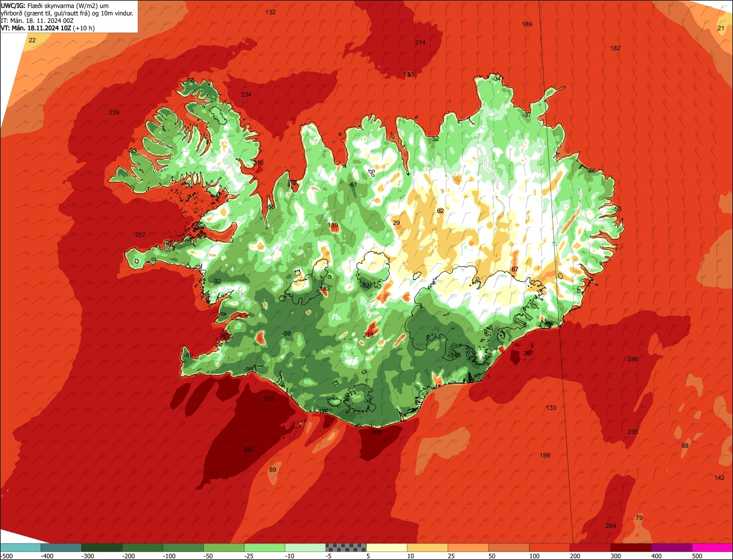733x560 pixels.
Task: Click the red swatch between 200 and 300
Action: pos(589,547)
